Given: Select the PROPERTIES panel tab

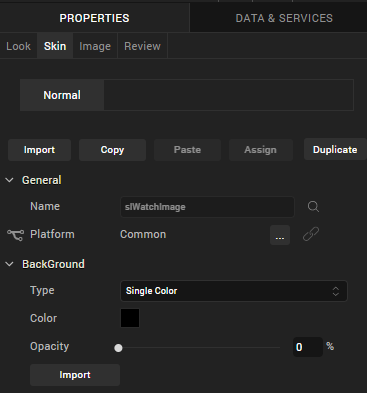Looking at the screenshot, I should [x=94, y=18].
